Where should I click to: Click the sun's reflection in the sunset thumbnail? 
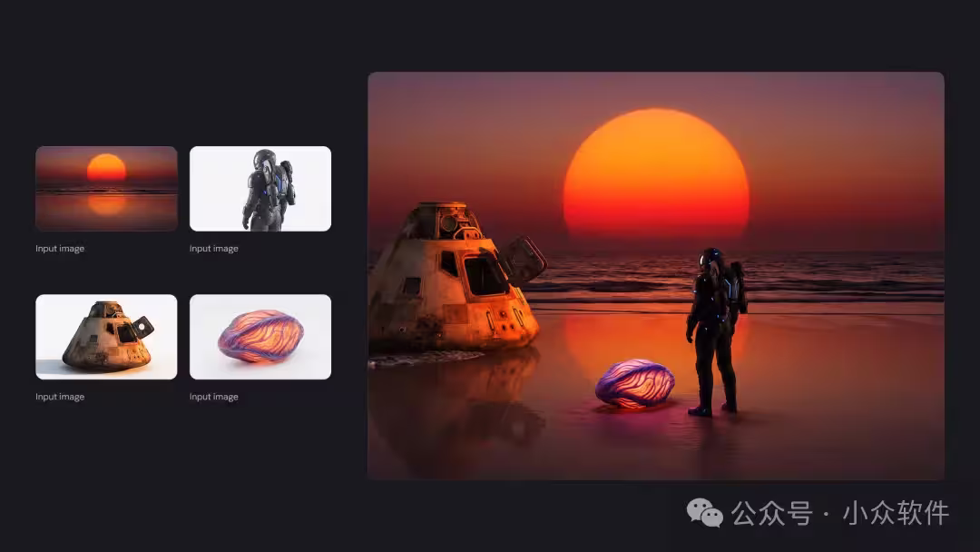[x=106, y=205]
